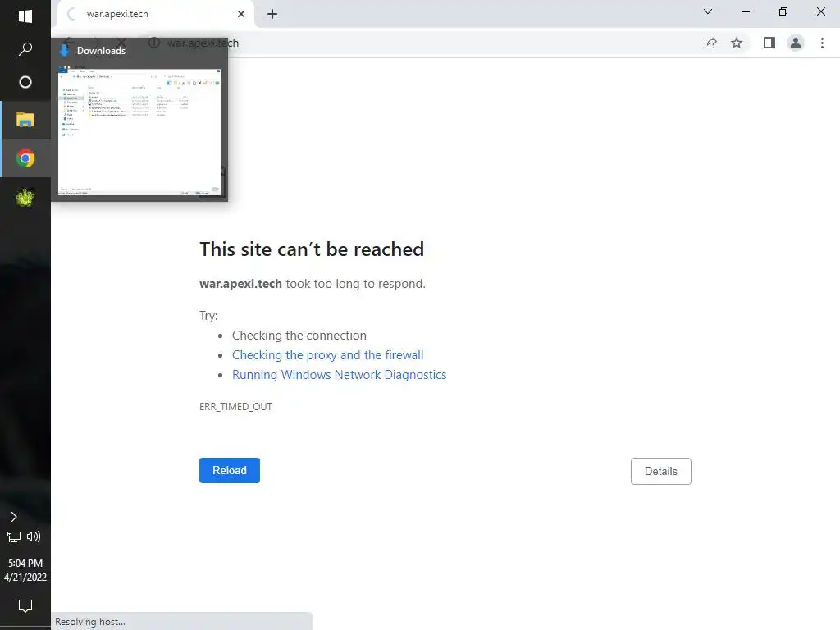
Task: Open File Explorer from the taskbar
Action: pyautogui.click(x=25, y=120)
